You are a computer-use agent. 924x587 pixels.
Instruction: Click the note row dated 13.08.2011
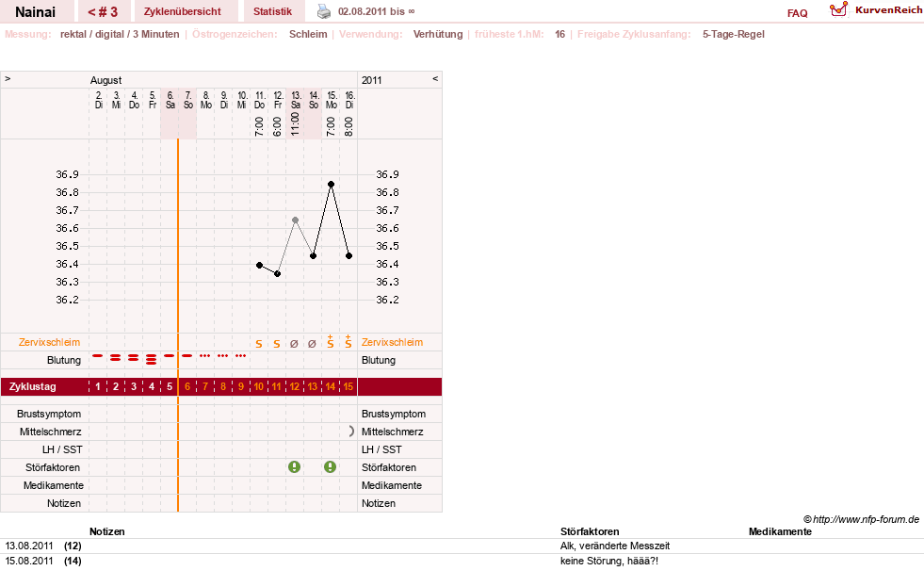pos(462,546)
